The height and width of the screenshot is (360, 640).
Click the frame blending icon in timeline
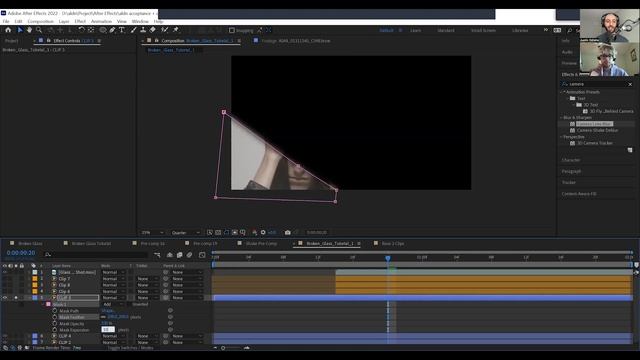[x=180, y=255]
